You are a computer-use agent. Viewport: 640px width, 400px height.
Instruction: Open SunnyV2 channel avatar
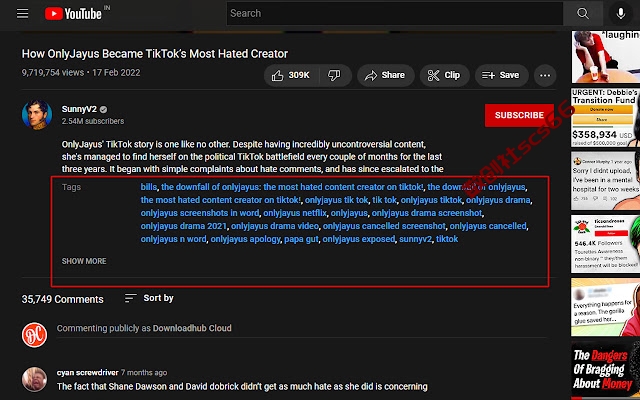coord(37,115)
